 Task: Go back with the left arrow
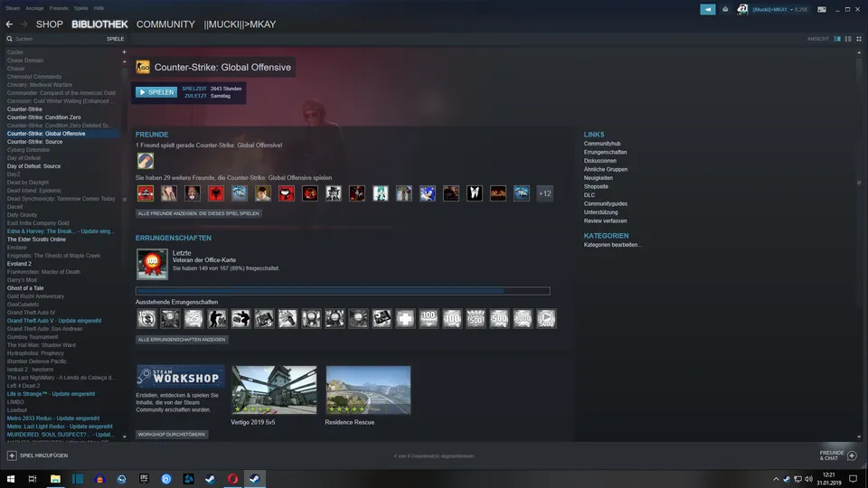9,24
